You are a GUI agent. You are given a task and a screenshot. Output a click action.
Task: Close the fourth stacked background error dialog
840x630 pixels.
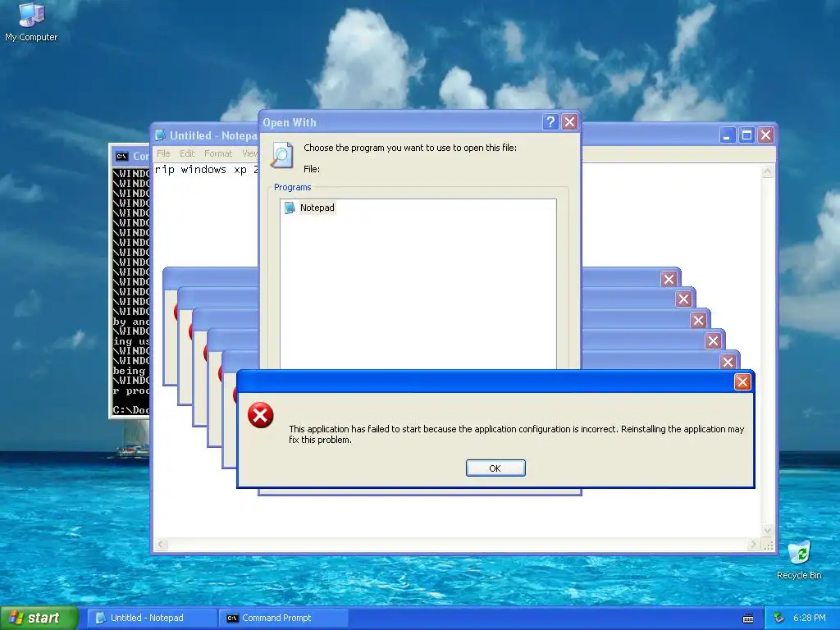coord(713,340)
